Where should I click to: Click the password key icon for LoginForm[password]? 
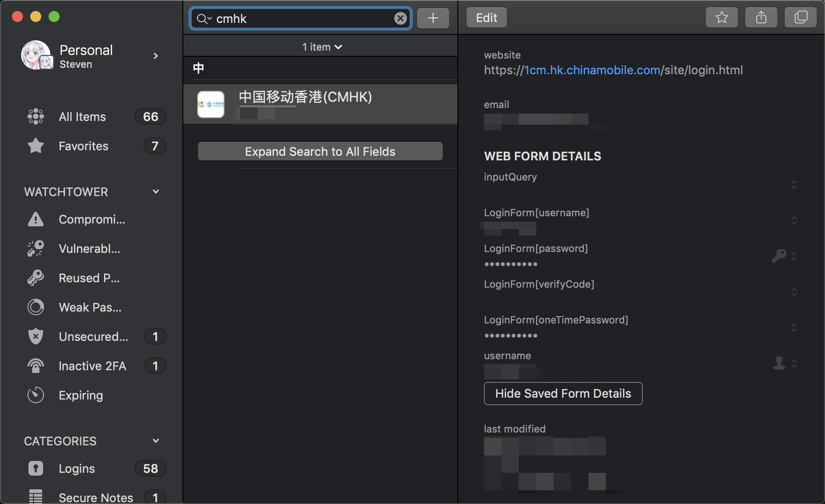tap(779, 256)
